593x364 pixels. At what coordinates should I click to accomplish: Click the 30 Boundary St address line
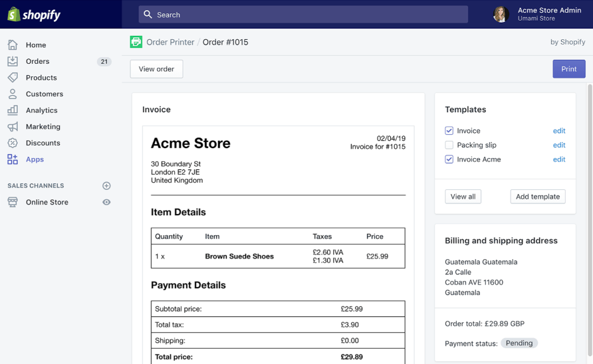[x=176, y=163]
